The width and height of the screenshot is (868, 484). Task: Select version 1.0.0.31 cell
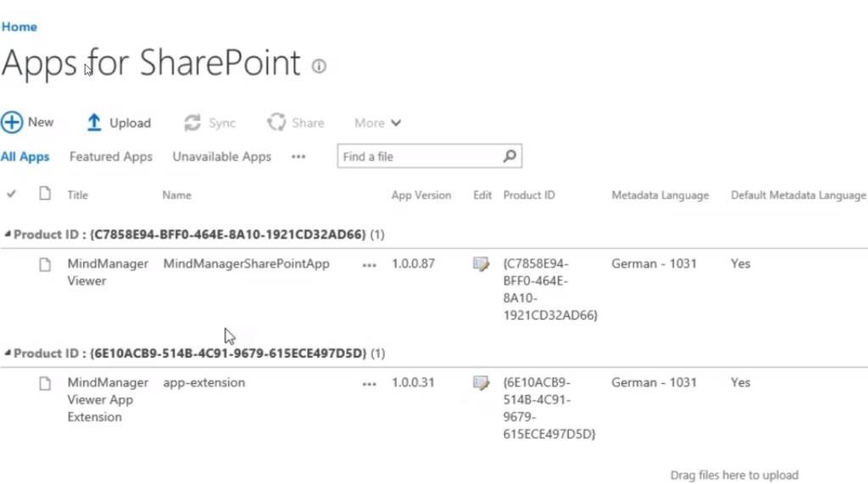(413, 382)
